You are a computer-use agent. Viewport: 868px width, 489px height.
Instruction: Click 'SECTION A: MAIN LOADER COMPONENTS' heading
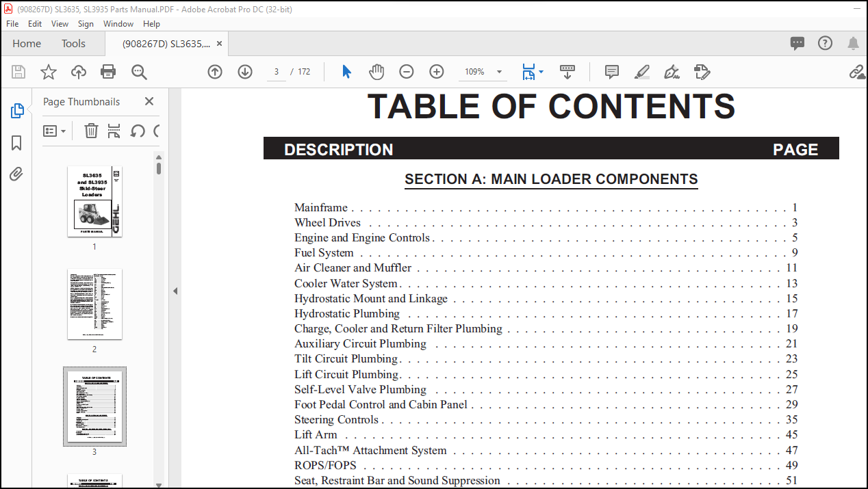click(551, 179)
